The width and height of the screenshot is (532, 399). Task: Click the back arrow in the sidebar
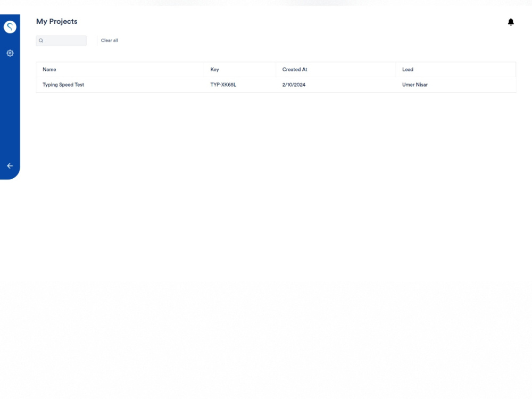point(10,166)
